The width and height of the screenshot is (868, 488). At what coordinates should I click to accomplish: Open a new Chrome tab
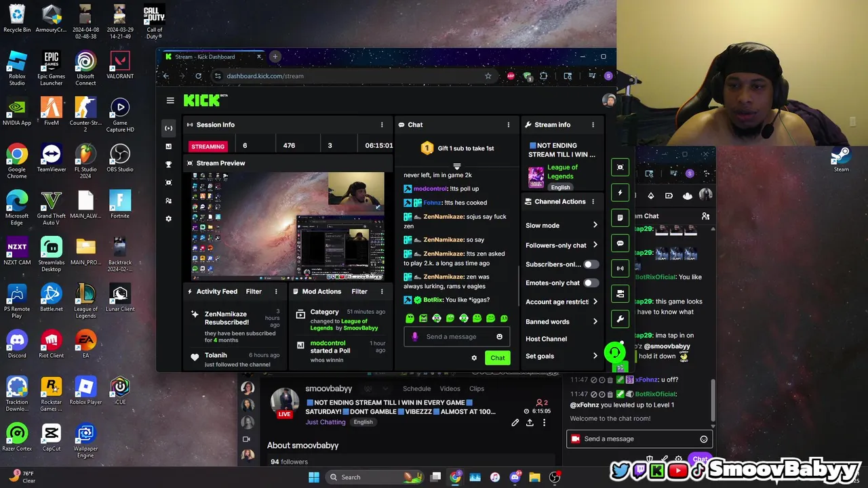click(x=275, y=57)
